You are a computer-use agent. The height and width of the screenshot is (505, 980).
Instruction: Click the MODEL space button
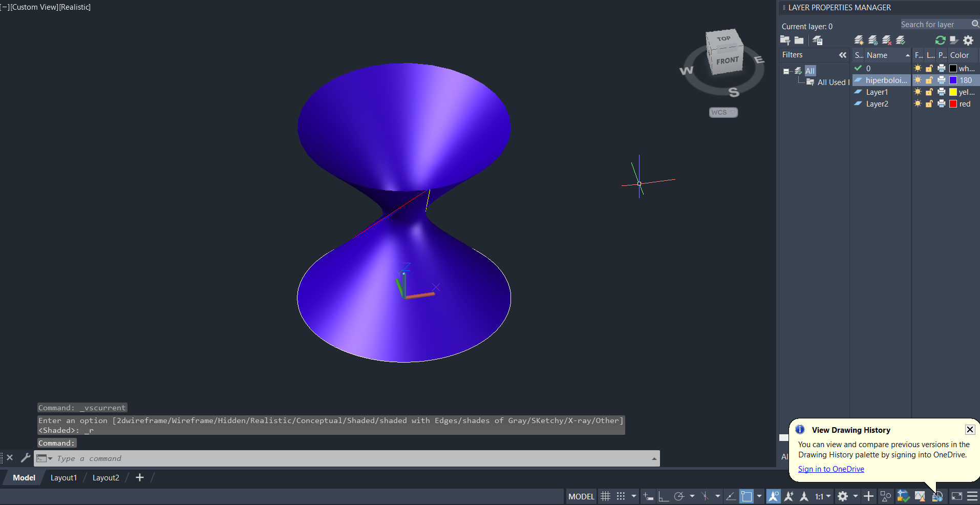581,496
